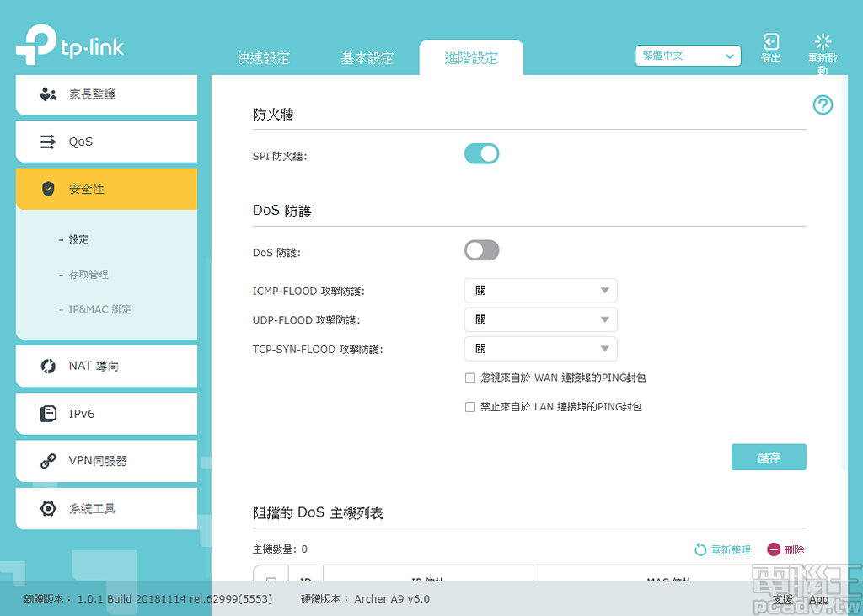This screenshot has height=616, width=863.
Task: Click the 安全性 (Security) shield icon
Action: pos(49,189)
